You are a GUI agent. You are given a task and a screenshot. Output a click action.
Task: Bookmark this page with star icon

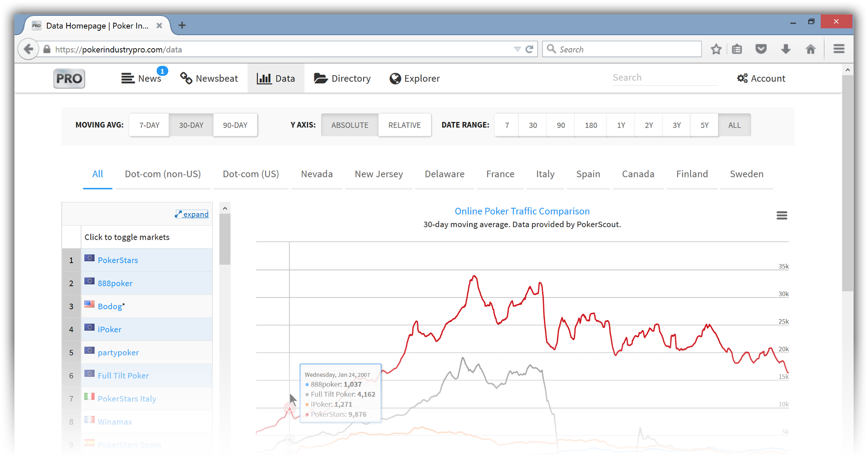716,49
